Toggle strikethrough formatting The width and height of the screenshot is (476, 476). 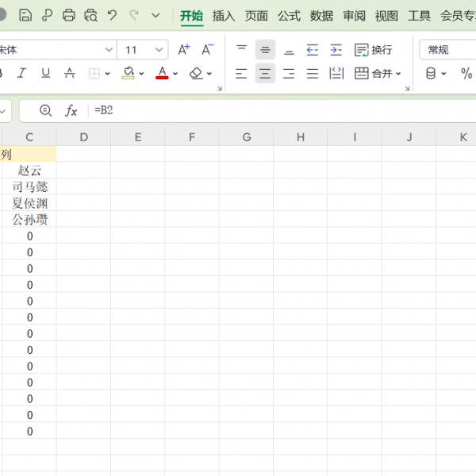[x=69, y=73]
